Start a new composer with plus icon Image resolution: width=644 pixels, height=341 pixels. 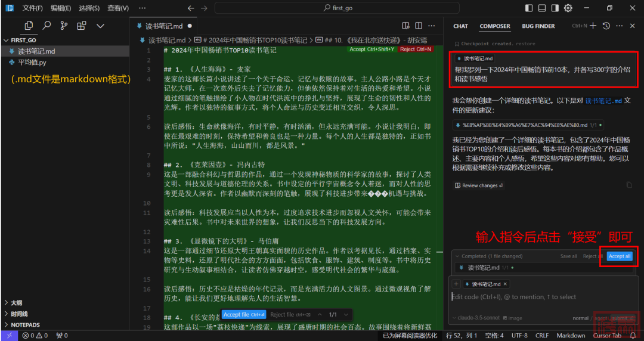pyautogui.click(x=593, y=26)
